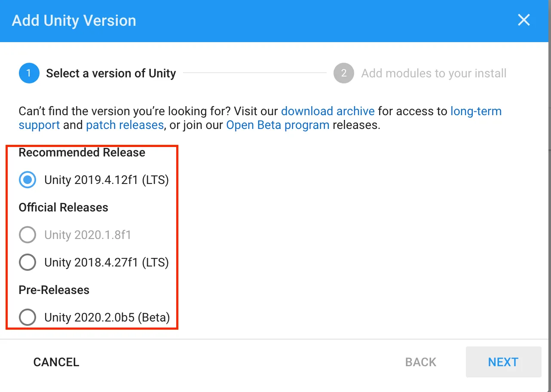Open the long-term support link
551x392 pixels.
(x=476, y=111)
